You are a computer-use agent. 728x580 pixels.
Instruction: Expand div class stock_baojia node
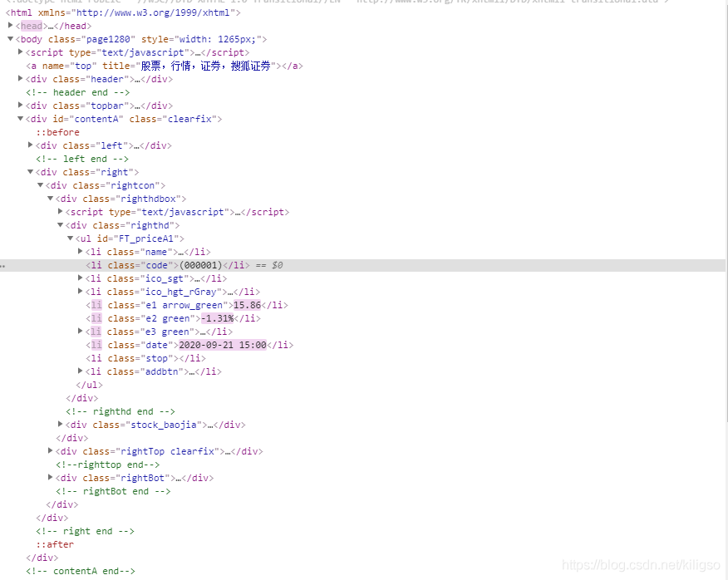click(61, 425)
